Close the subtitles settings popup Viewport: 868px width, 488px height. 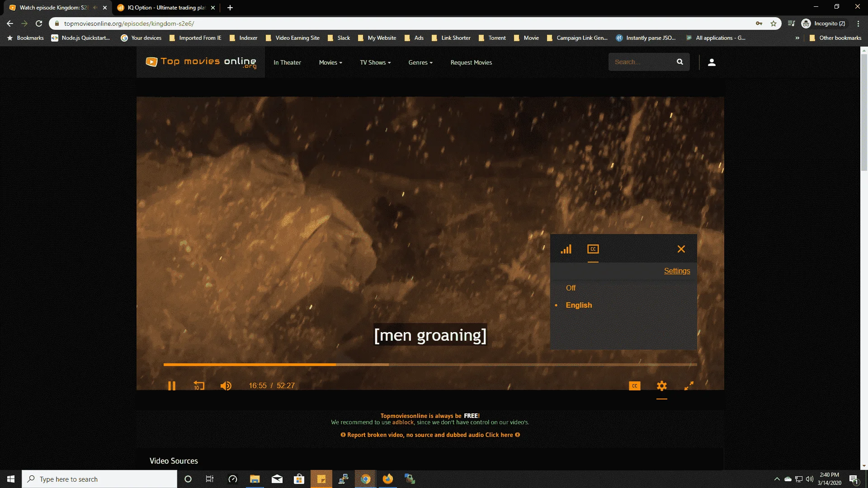[x=681, y=249]
